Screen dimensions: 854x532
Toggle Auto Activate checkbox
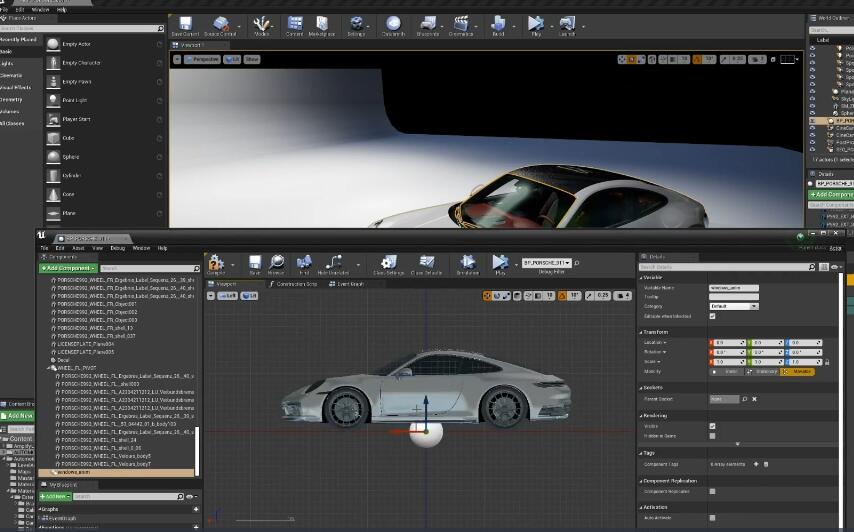pos(712,518)
